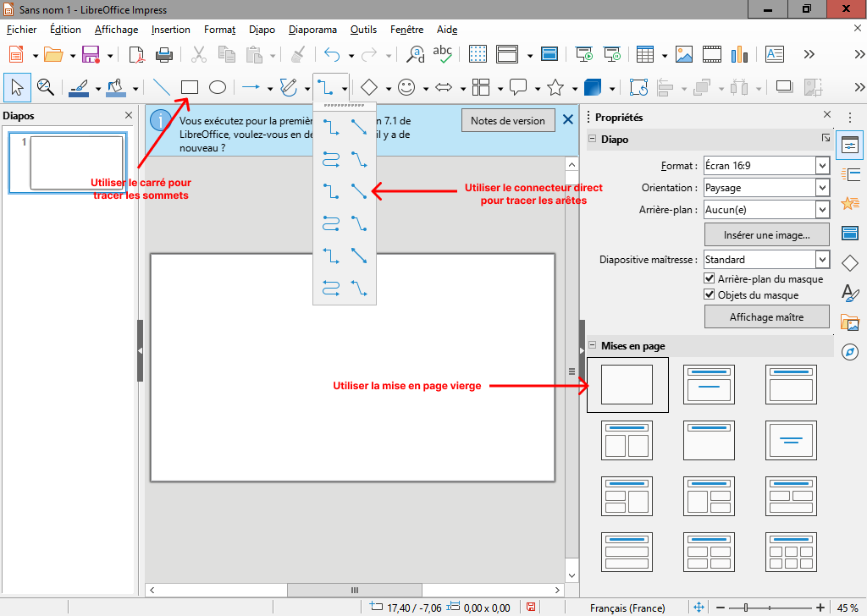
Task: Open the Insertion menu
Action: point(170,30)
